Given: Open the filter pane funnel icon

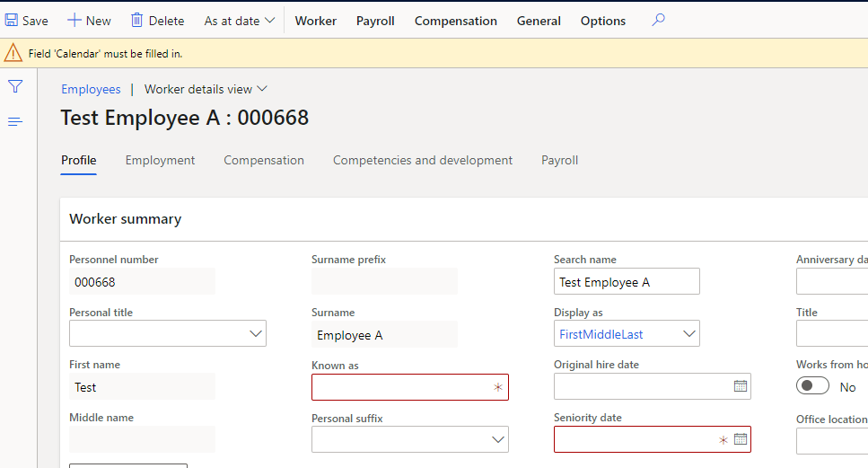Looking at the screenshot, I should [15, 86].
